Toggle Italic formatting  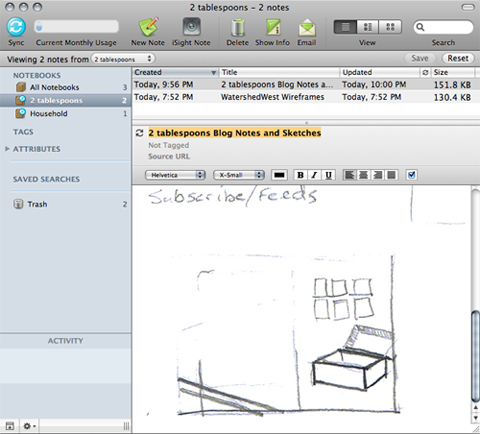point(314,175)
